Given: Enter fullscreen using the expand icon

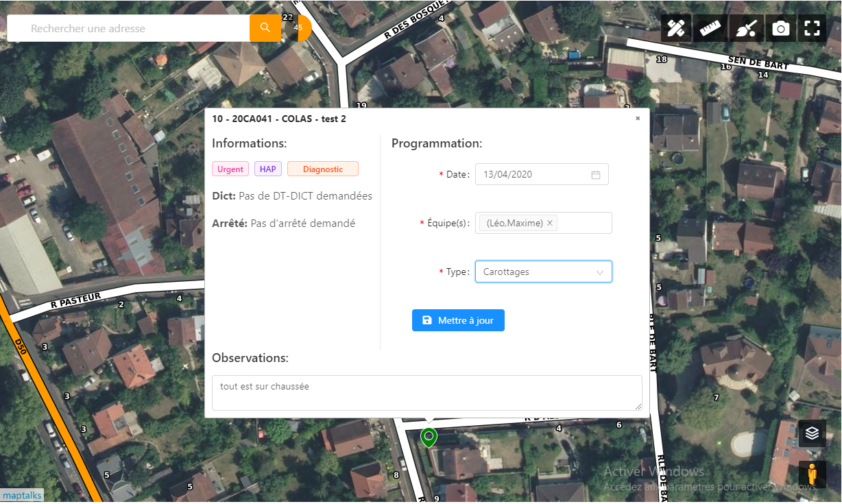Looking at the screenshot, I should pos(812,28).
